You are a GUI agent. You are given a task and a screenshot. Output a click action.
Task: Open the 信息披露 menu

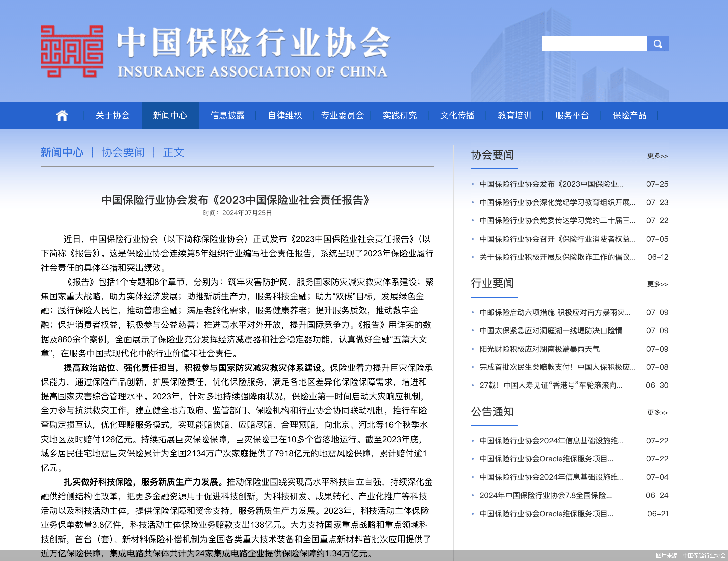(227, 115)
